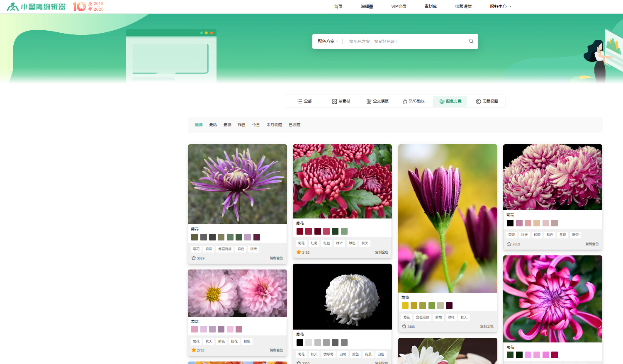Click the color scheme search input field
Viewport: 623px width, 364px height.
click(404, 41)
